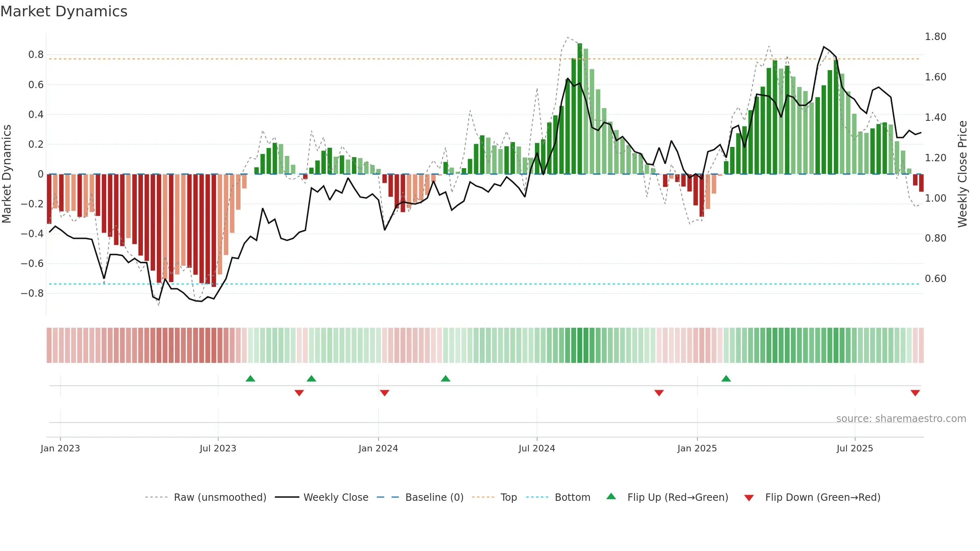Click the last pink heat-strip cell at far right

point(921,345)
